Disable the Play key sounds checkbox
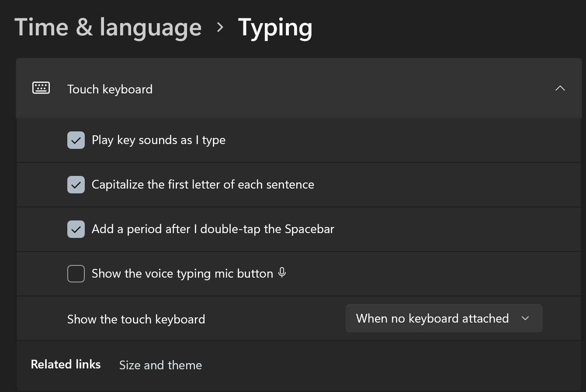This screenshot has height=392, width=586. pyautogui.click(x=76, y=141)
